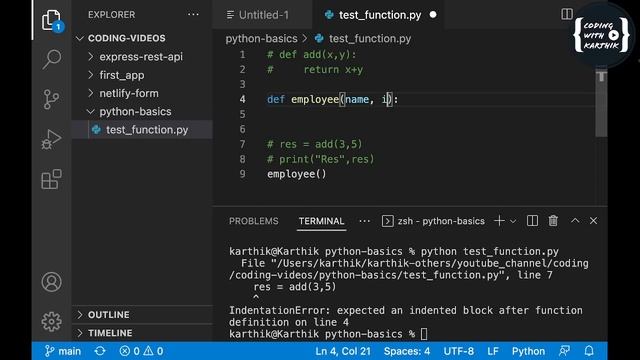Screen dimensions: 640x360
Task: Open notifications bell in status bar
Action: coord(589,351)
